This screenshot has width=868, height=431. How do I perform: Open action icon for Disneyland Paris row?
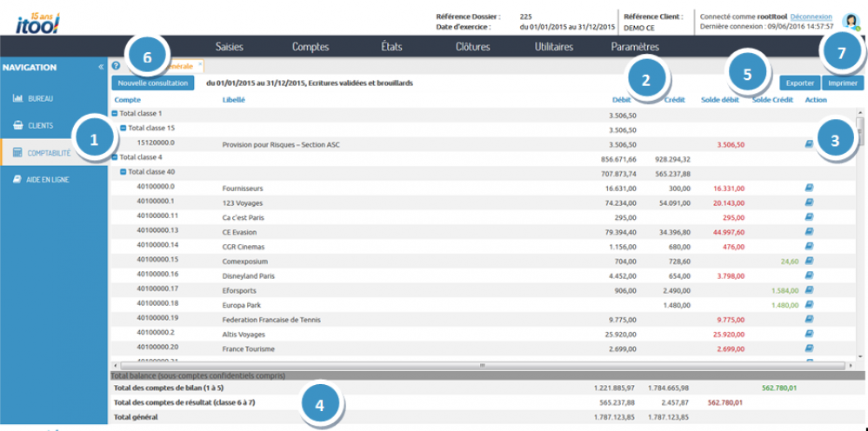810,274
